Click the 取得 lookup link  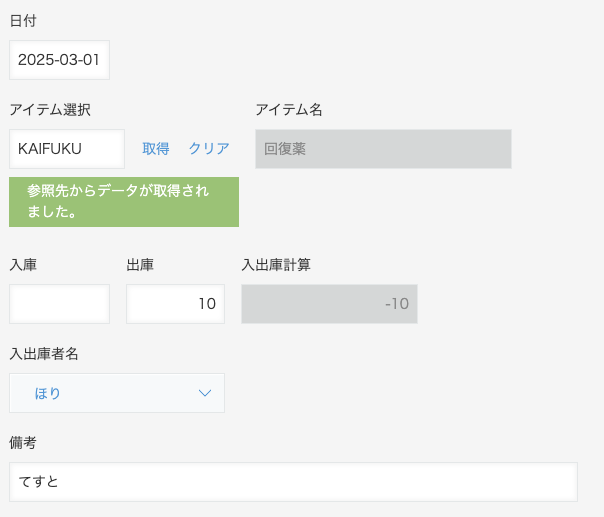156,149
